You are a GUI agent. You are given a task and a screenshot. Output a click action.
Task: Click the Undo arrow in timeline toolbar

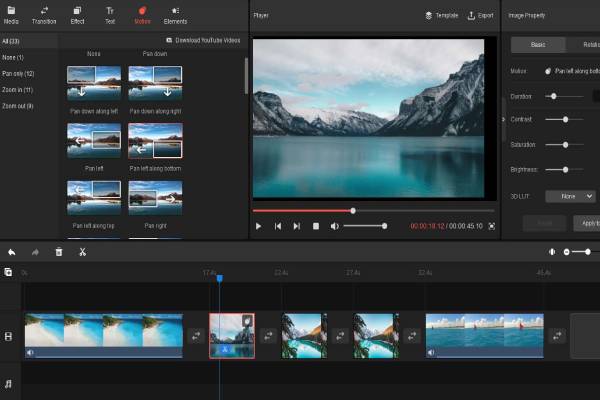pyautogui.click(x=11, y=252)
